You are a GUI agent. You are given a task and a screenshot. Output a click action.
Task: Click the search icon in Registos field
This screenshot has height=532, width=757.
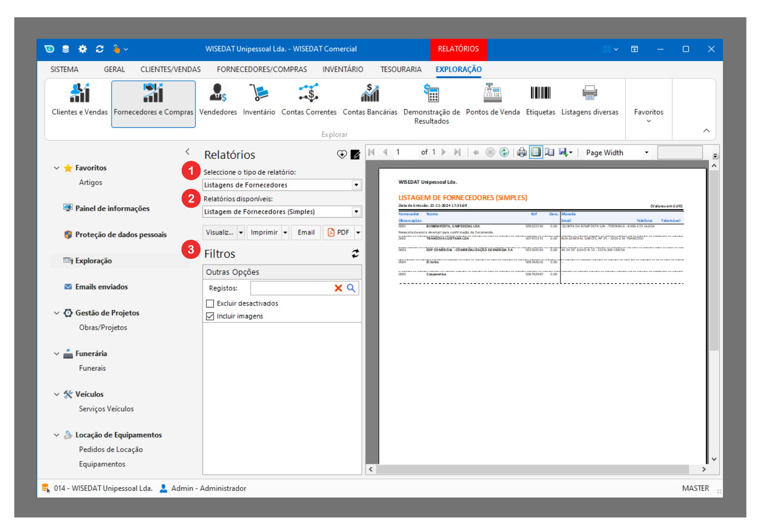pos(351,288)
